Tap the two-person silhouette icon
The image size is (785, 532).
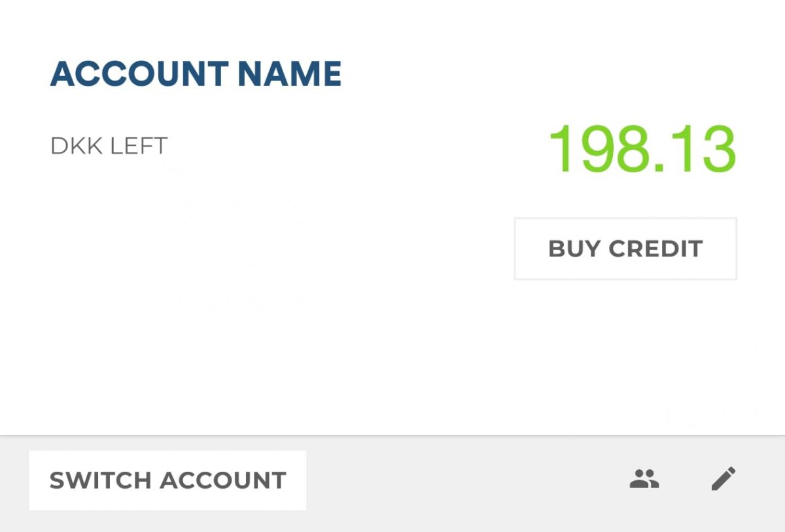[x=644, y=480]
